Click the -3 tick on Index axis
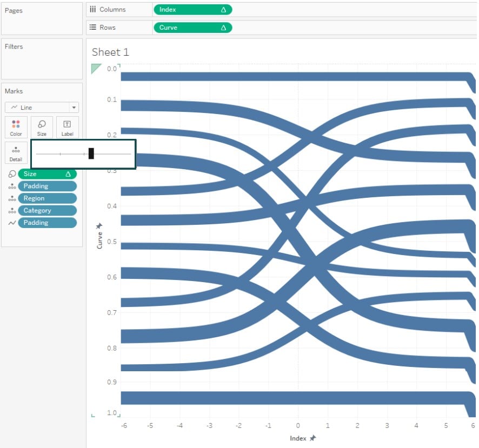 [x=209, y=426]
